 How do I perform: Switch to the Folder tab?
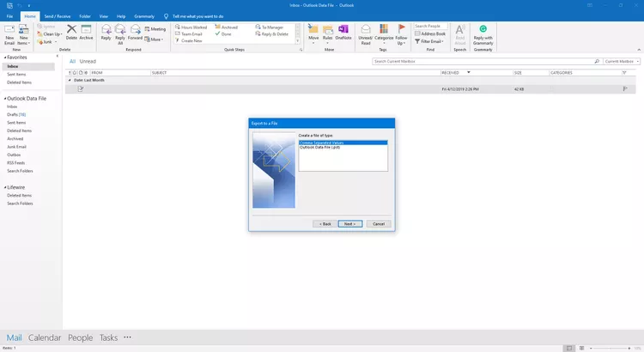click(x=85, y=16)
